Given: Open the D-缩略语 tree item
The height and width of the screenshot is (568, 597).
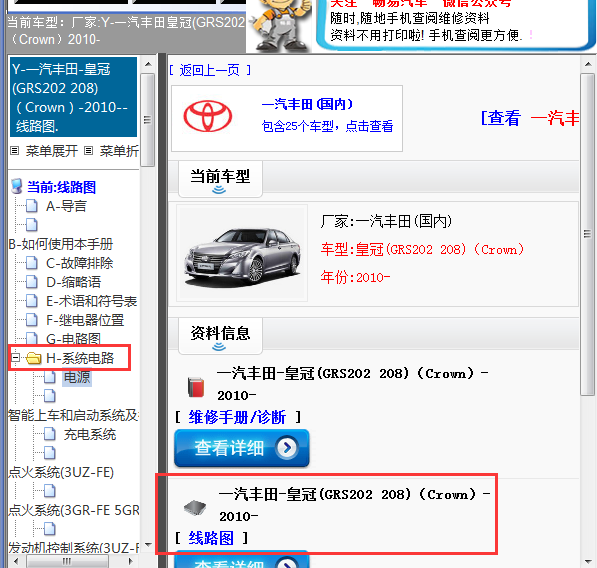Looking at the screenshot, I should [73, 282].
